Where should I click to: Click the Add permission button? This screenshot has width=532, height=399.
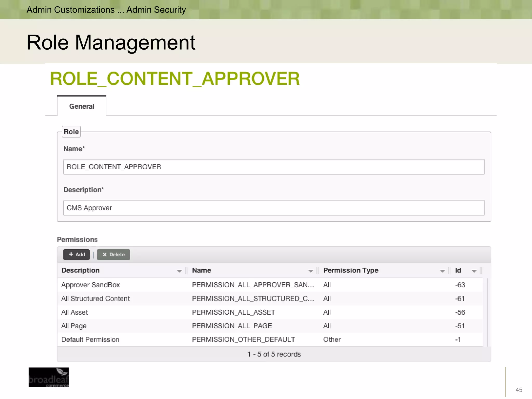(76, 254)
